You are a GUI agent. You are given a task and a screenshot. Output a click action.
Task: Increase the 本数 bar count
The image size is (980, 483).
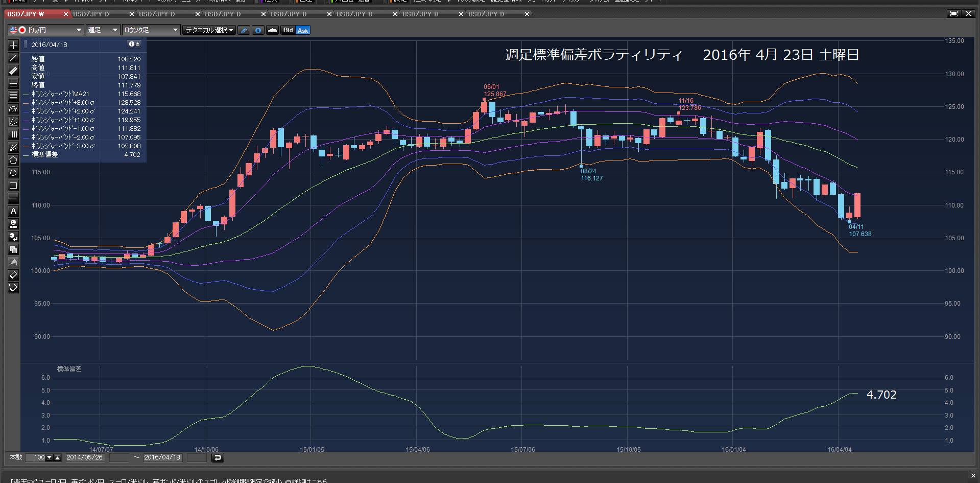coord(58,457)
